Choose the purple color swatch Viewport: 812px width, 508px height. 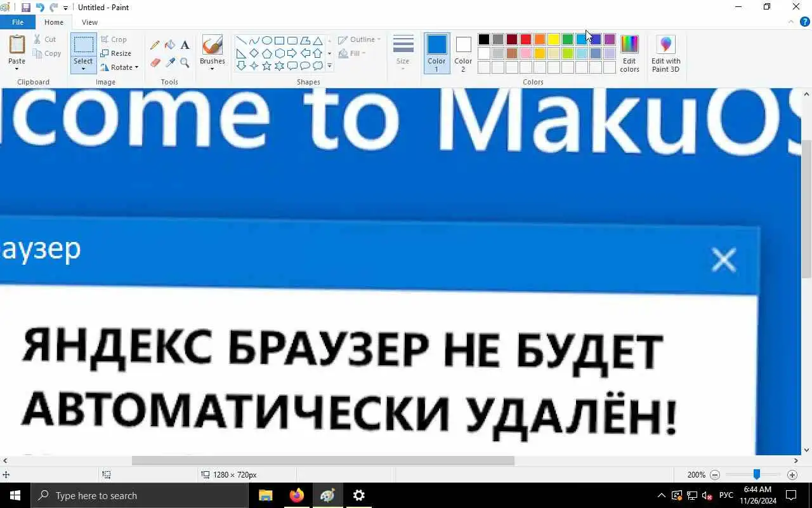tap(610, 39)
